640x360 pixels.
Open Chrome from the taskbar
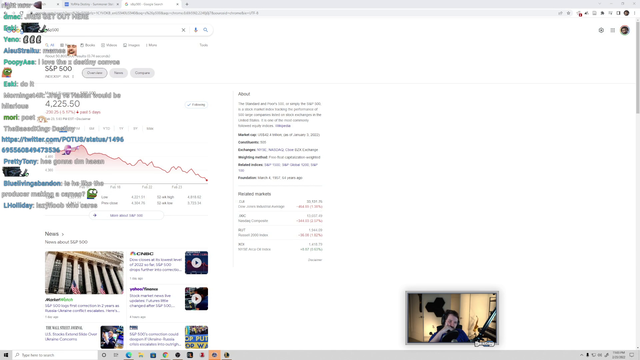(165, 355)
